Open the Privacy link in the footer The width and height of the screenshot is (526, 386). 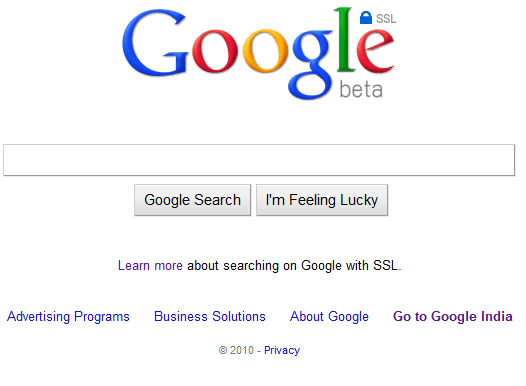point(282,350)
